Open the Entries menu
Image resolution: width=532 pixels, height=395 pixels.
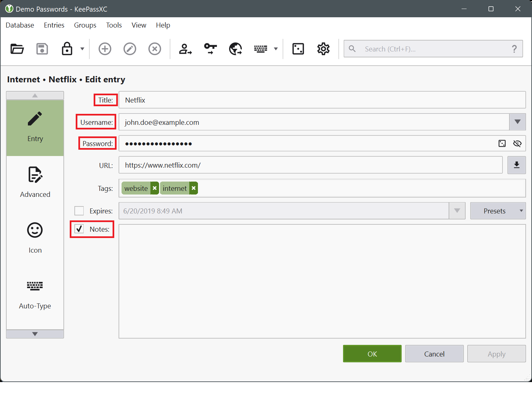coord(54,25)
